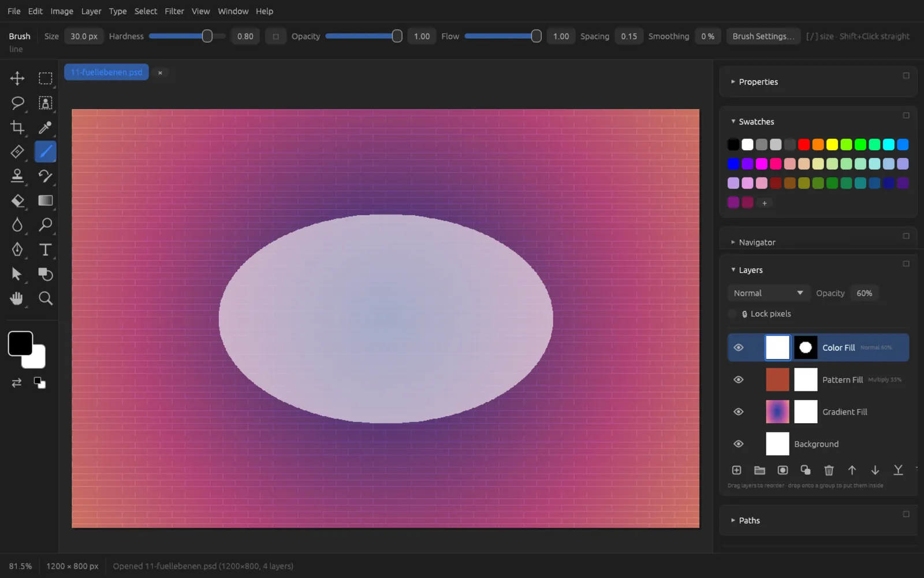Screen dimensions: 924x578
Task: Open the Normal blend mode dropdown
Action: coord(768,293)
